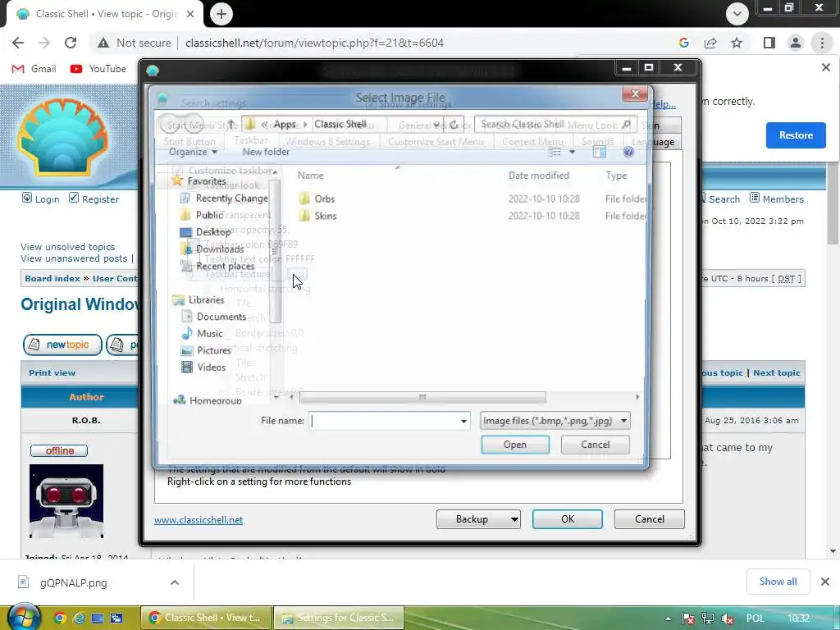Open the newtopic forum button

[62, 345]
